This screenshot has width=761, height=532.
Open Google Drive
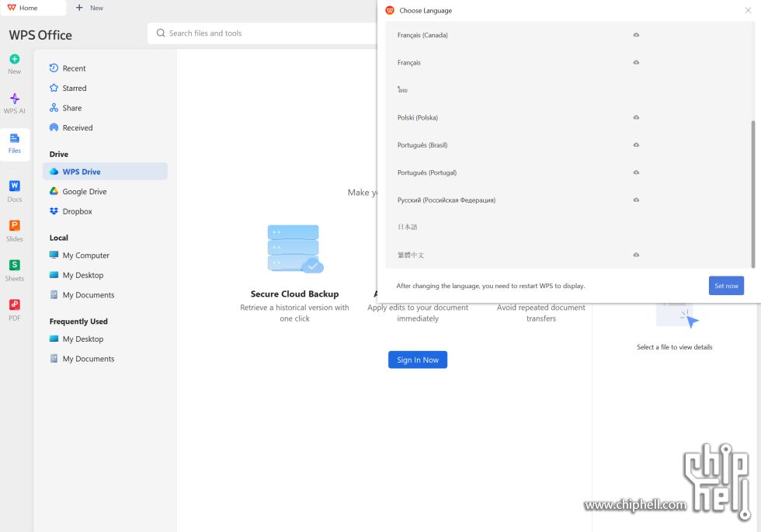tap(78, 192)
